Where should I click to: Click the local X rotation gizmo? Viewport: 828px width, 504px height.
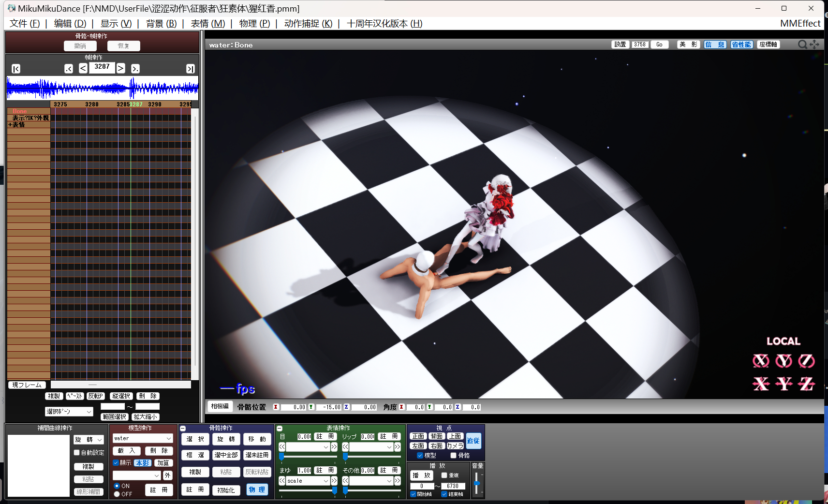[761, 361]
